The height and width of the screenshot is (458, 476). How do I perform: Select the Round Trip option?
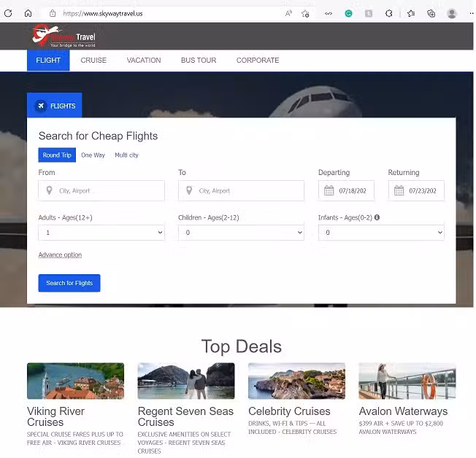click(x=57, y=155)
